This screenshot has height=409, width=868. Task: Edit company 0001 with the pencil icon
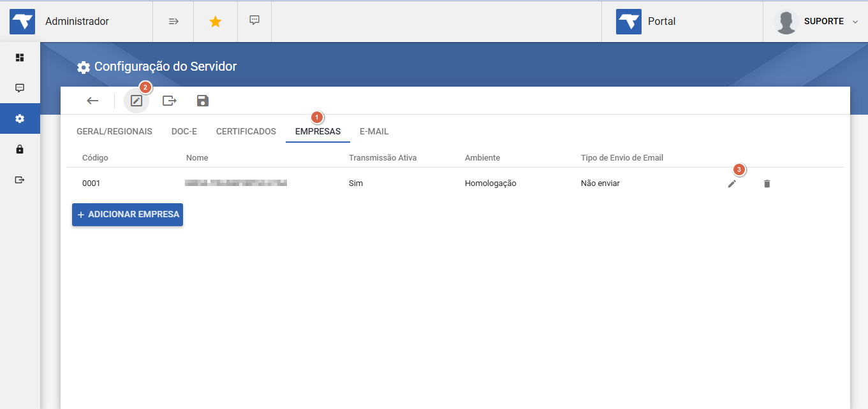732,183
